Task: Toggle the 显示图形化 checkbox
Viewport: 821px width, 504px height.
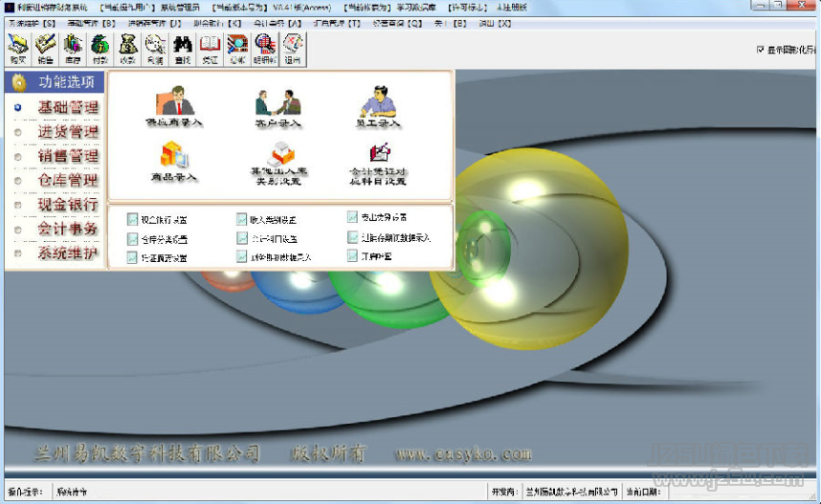Action: coord(761,49)
